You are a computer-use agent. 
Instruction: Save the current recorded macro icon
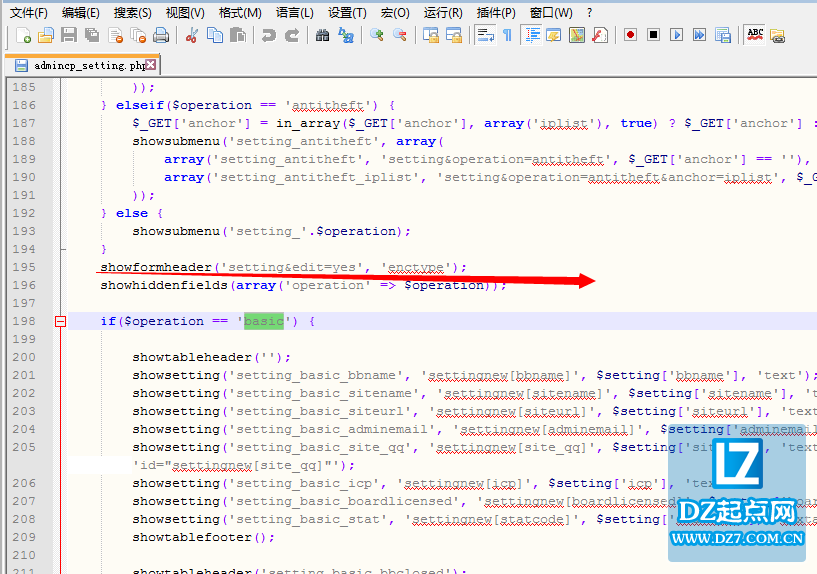click(723, 35)
